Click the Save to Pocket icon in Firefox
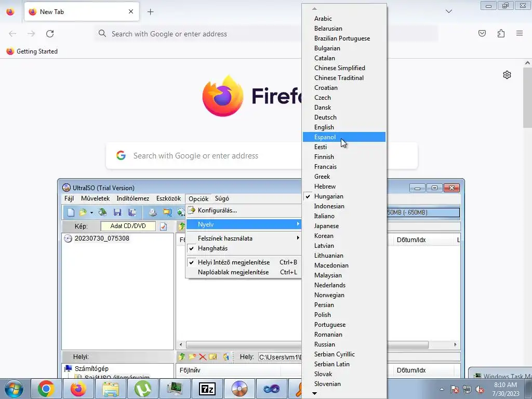Image resolution: width=532 pixels, height=399 pixels. pos(482,33)
